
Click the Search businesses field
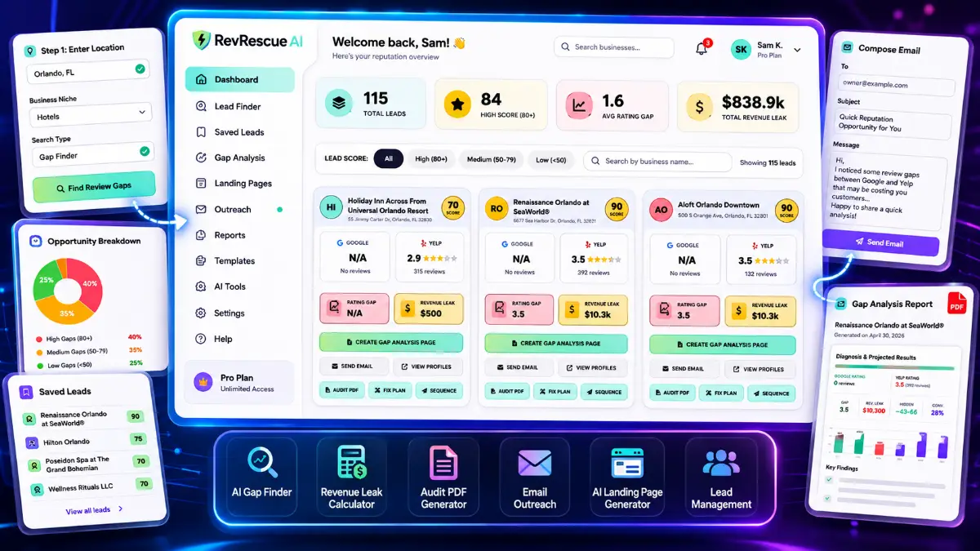pos(614,47)
